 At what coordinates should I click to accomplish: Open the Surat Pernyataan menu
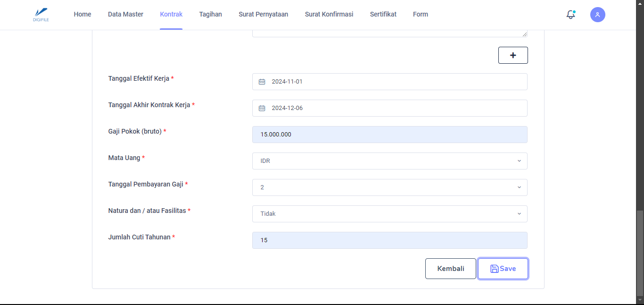[x=263, y=14]
